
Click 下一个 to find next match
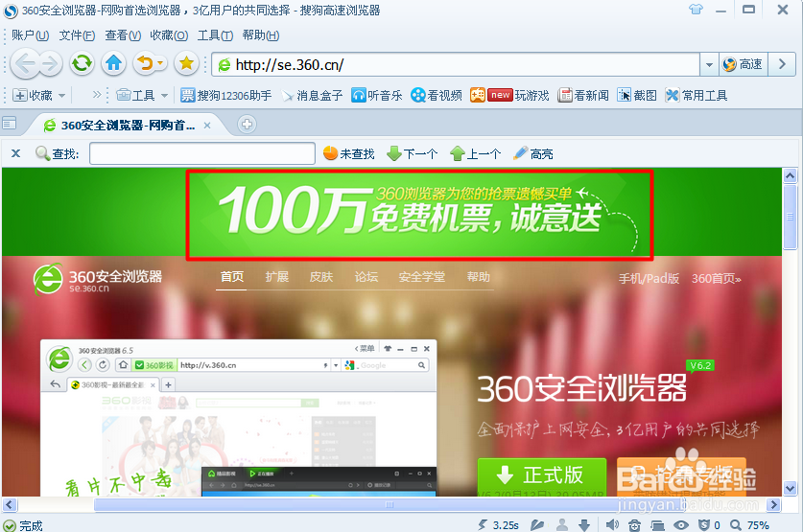[x=413, y=153]
